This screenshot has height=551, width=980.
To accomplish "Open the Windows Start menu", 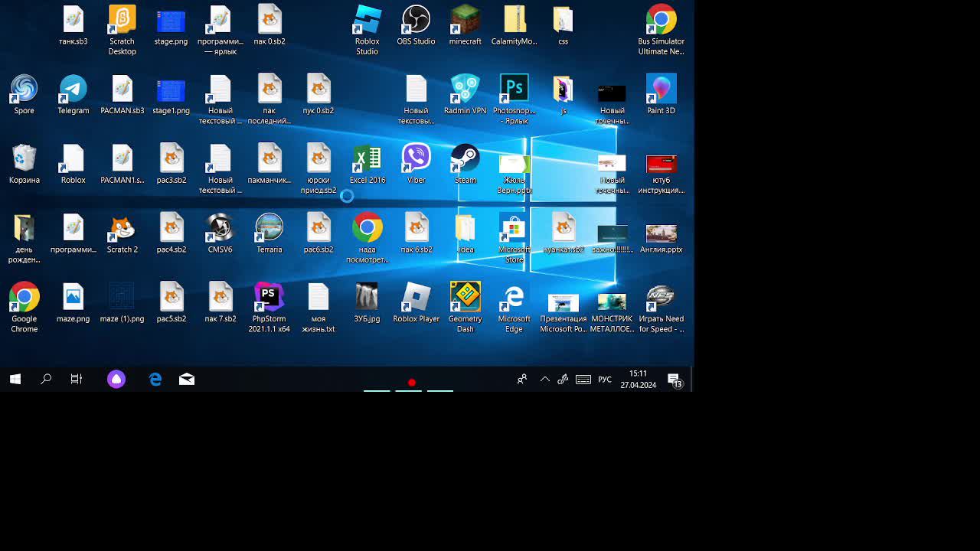I will pyautogui.click(x=15, y=379).
